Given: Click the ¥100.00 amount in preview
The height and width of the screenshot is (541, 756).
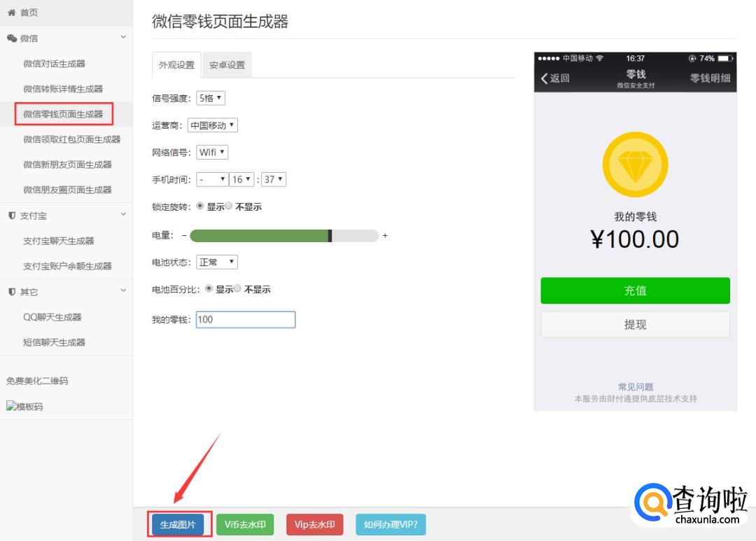Looking at the screenshot, I should [x=634, y=239].
